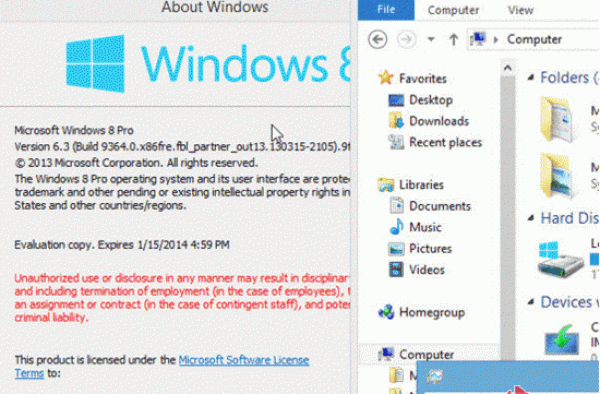Click the Downloads folder icon
Screen dimensions: 600x394
(396, 121)
